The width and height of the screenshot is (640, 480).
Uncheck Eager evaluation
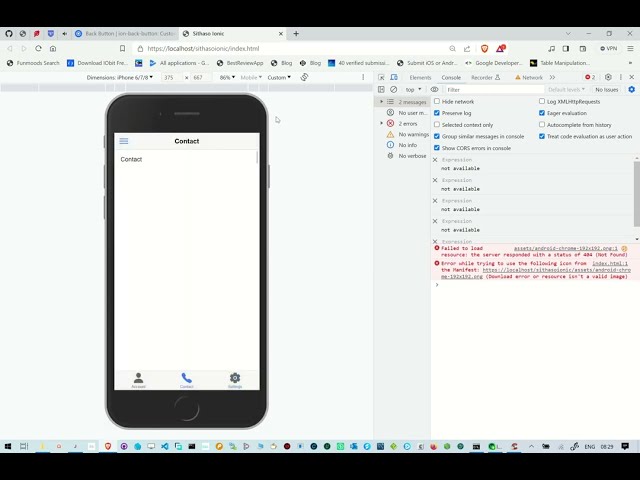pyautogui.click(x=542, y=113)
